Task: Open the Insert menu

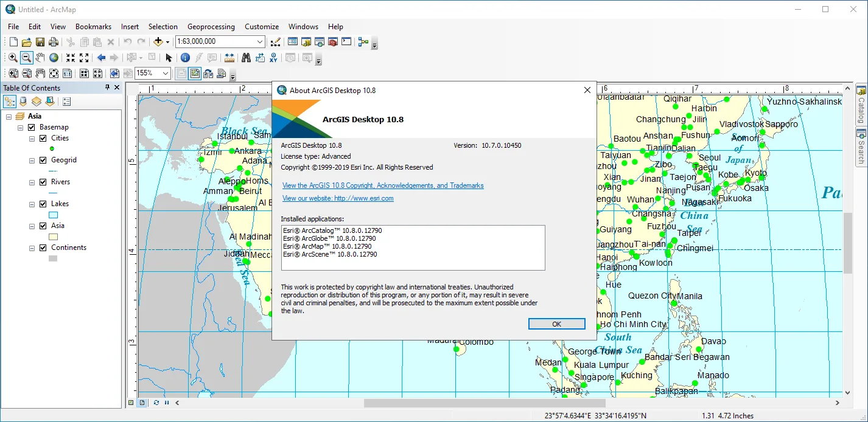Action: click(130, 27)
